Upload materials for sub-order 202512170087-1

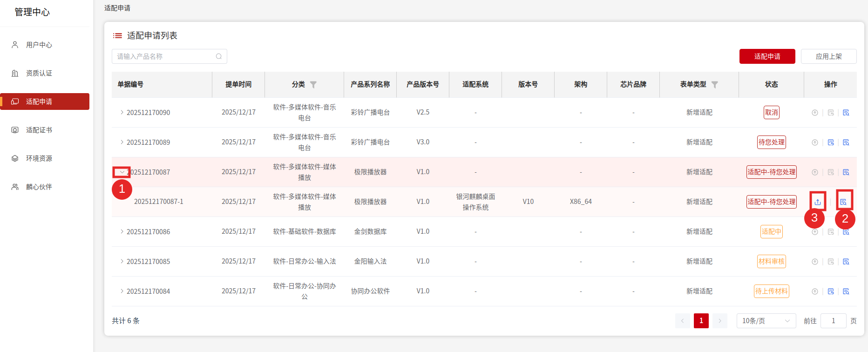click(818, 202)
